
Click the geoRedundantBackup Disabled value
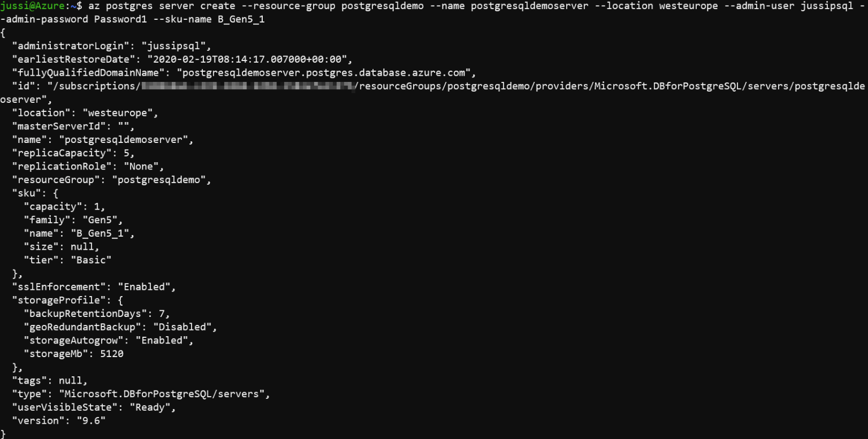coord(182,328)
